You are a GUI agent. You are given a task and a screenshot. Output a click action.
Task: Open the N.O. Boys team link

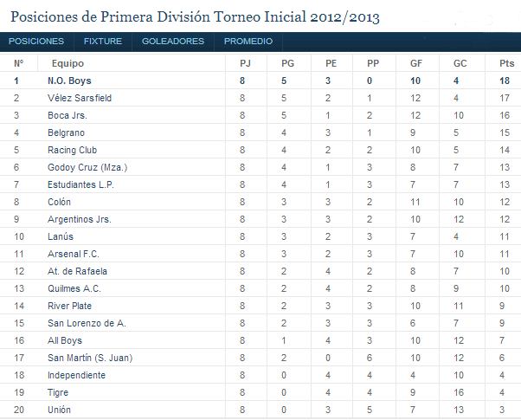click(x=69, y=81)
